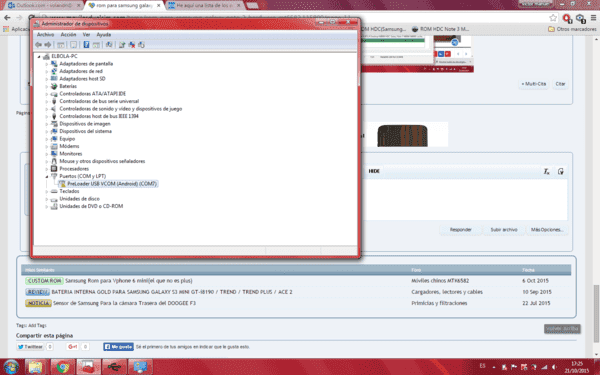The image size is (600, 375).
Task: Expand the Baterías node
Action: (x=47, y=86)
